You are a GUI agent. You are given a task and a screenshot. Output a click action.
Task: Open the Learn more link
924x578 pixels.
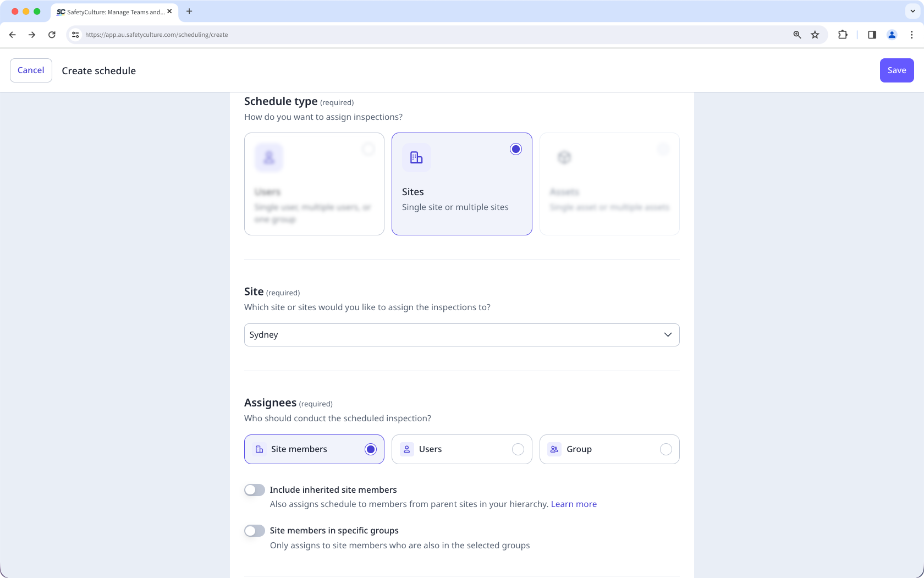pos(574,504)
